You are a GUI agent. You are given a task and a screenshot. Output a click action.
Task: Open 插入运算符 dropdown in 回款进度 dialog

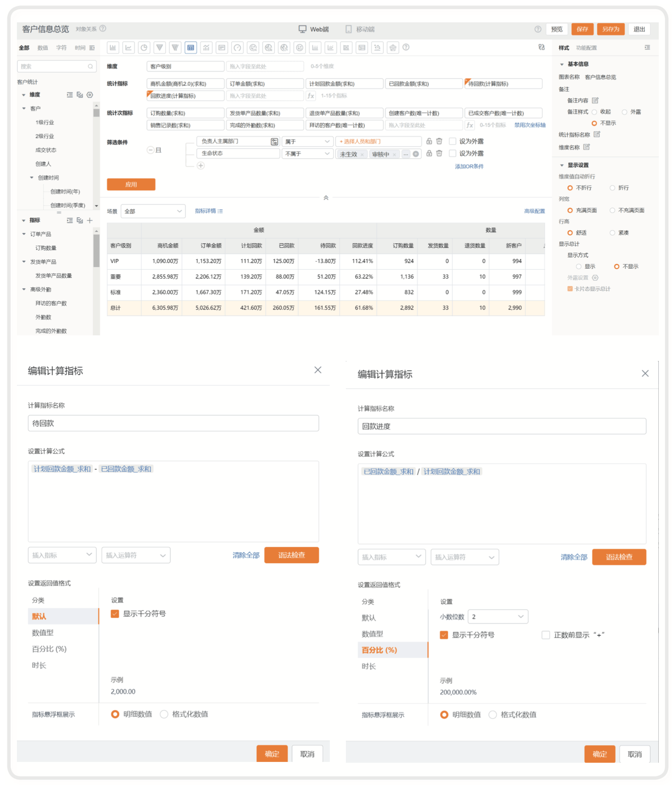[x=465, y=557]
